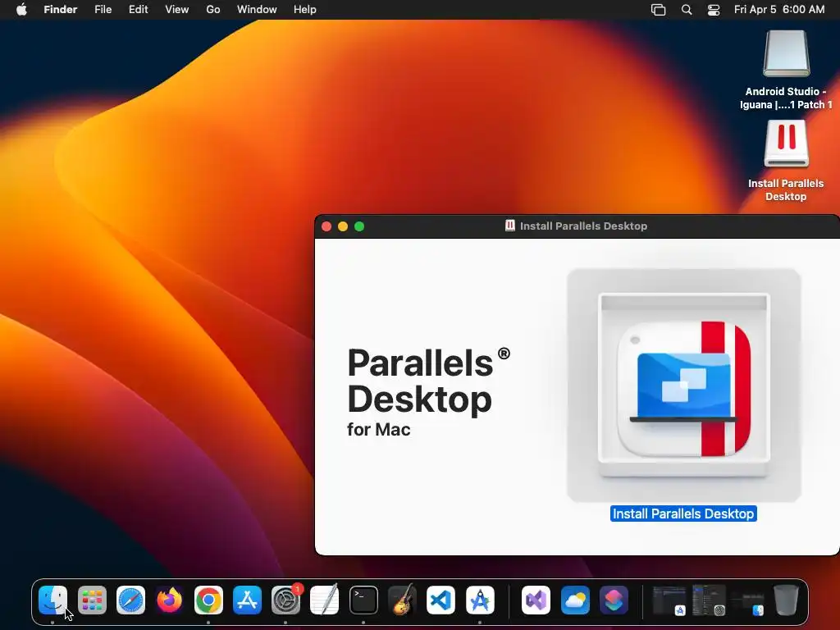
Task: Open the View menu
Action: (177, 10)
